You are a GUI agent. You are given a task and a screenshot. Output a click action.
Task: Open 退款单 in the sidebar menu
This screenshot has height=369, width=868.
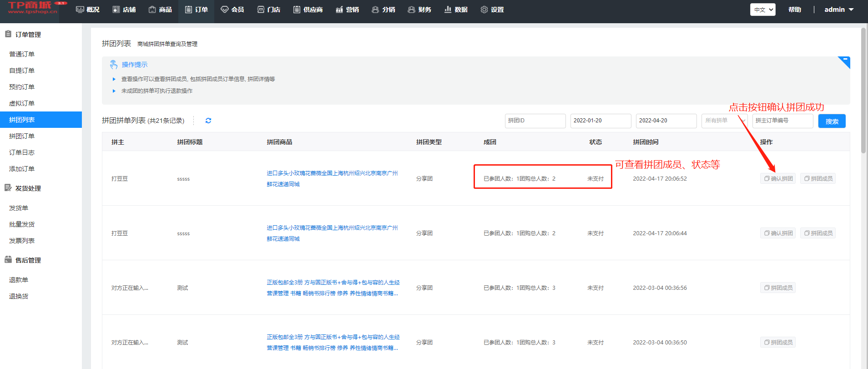click(x=19, y=280)
